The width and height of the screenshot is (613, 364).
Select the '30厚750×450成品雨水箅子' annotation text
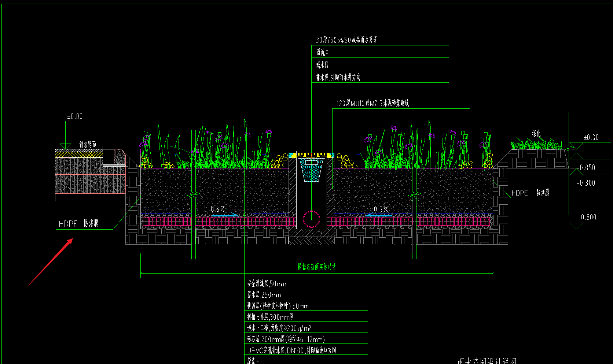(x=346, y=40)
